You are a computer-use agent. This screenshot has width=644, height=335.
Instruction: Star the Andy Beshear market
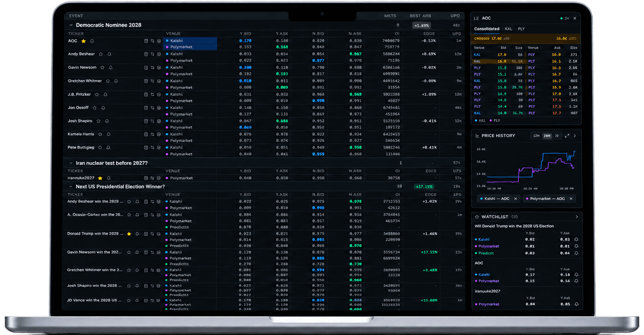(102, 54)
